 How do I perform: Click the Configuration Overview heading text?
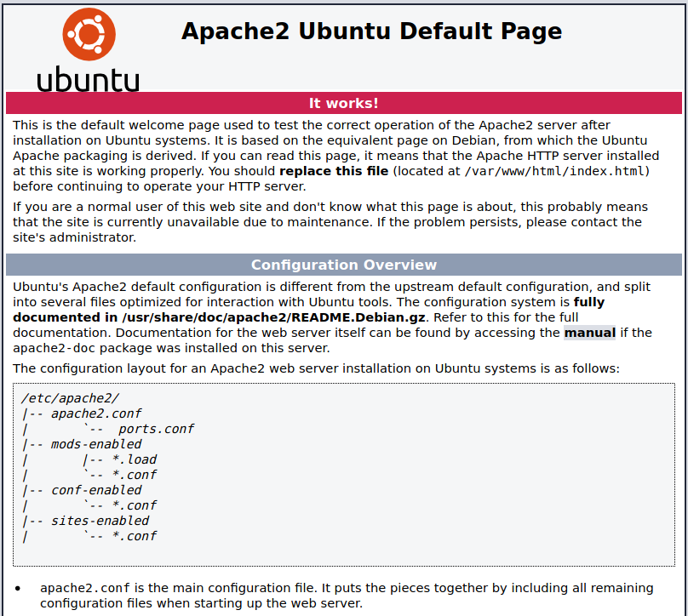[x=343, y=265]
